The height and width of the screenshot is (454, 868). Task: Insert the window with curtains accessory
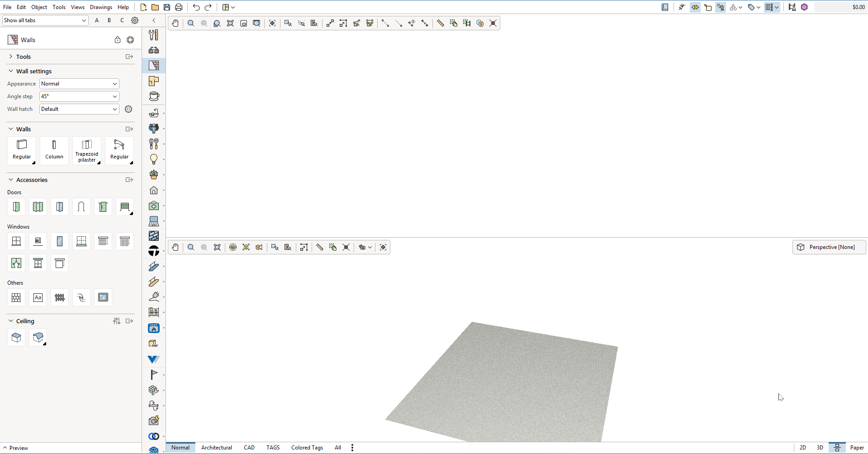16,263
